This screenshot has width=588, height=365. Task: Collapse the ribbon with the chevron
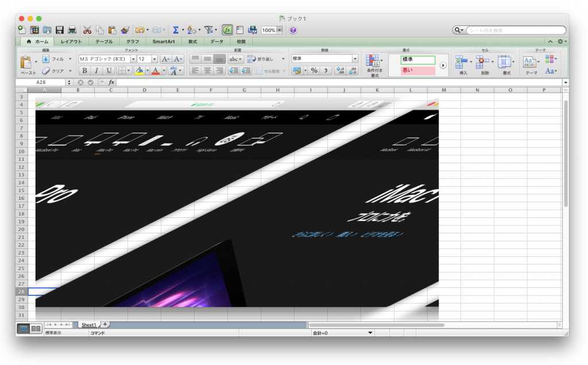point(550,42)
